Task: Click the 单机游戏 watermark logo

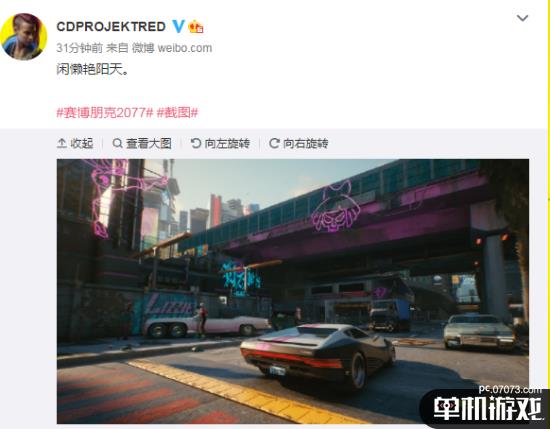Action: tap(487, 407)
